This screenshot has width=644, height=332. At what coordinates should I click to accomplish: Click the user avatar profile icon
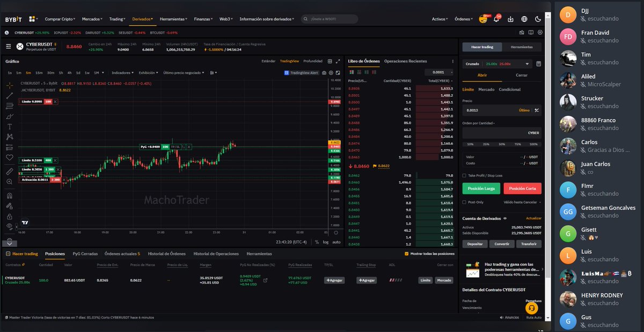pyautogui.click(x=484, y=19)
